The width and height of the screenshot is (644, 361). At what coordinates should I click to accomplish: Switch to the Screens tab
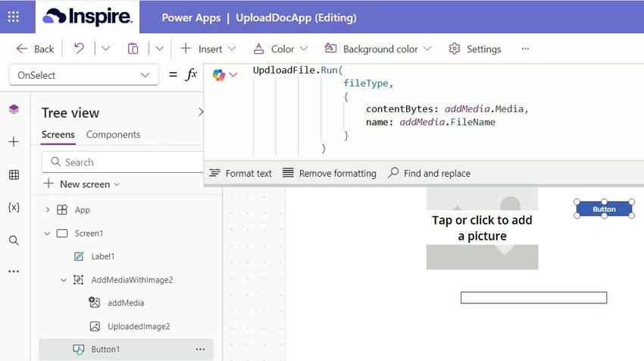coord(58,135)
